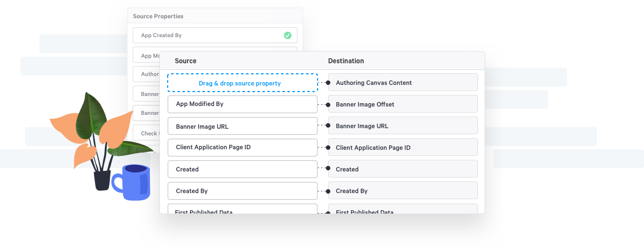Click the green checkmark on App Created By
644x248 pixels.
point(288,36)
